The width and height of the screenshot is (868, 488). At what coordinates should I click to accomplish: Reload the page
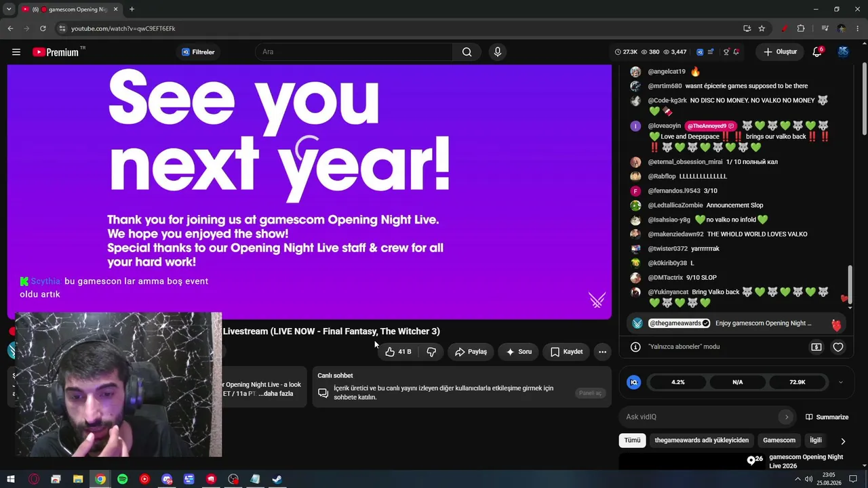coord(43,28)
